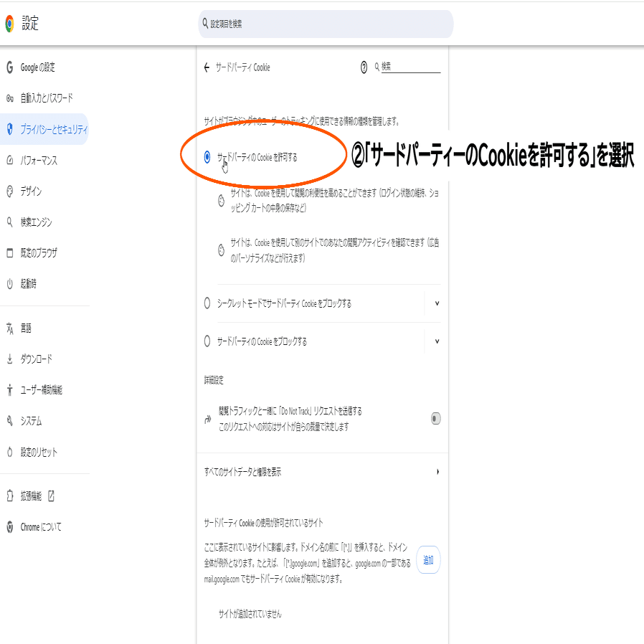Click the Do Not Track arrow icon
Image resolution: width=644 pixels, height=644 pixels.
[208, 419]
